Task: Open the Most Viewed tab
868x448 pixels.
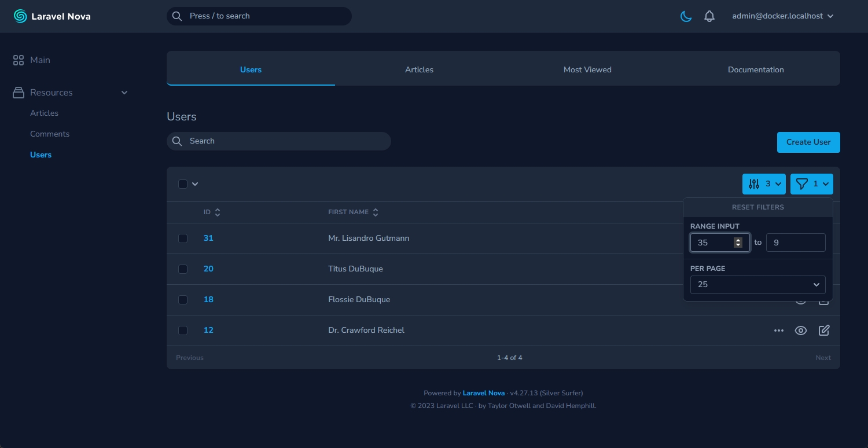Action: (587, 69)
